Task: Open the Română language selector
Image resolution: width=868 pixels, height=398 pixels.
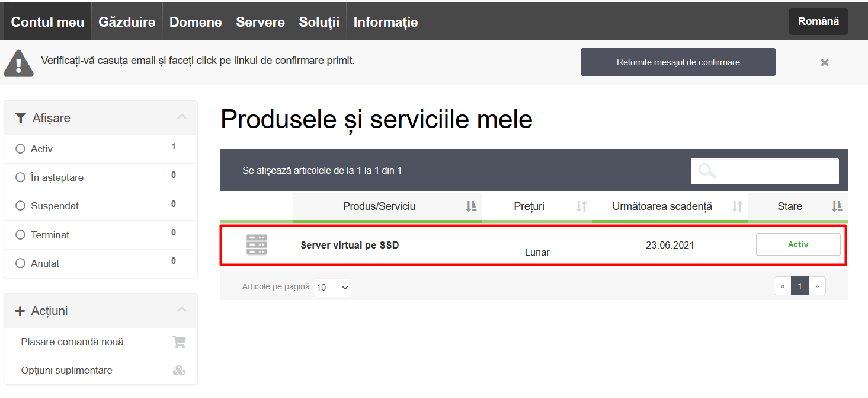Action: tap(818, 21)
